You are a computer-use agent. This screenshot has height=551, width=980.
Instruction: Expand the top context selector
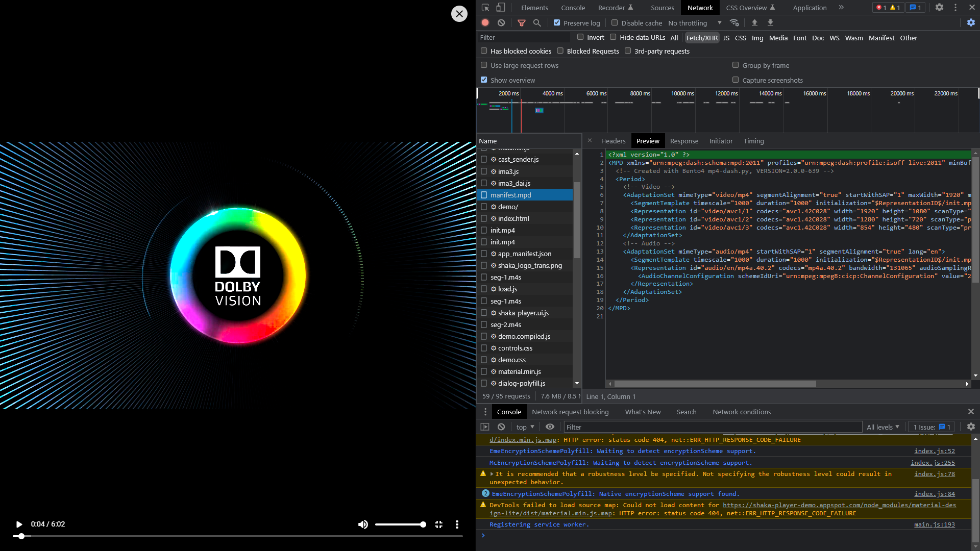click(525, 427)
